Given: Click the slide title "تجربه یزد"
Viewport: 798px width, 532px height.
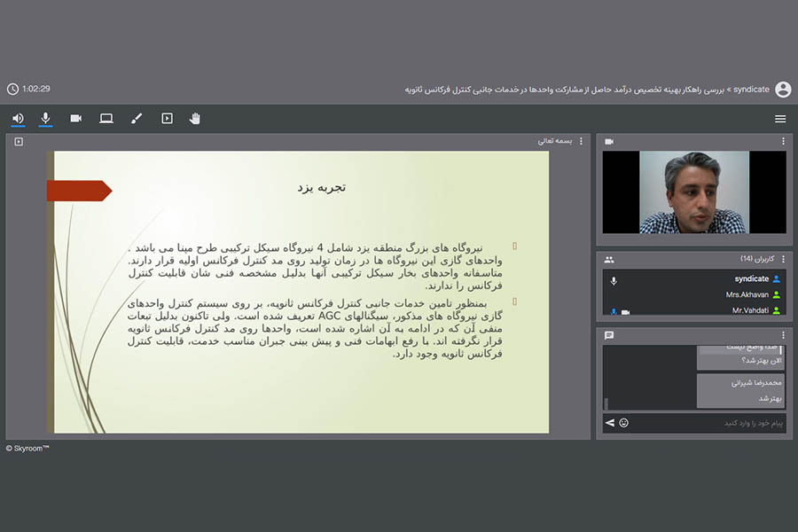Looking at the screenshot, I should (x=322, y=187).
